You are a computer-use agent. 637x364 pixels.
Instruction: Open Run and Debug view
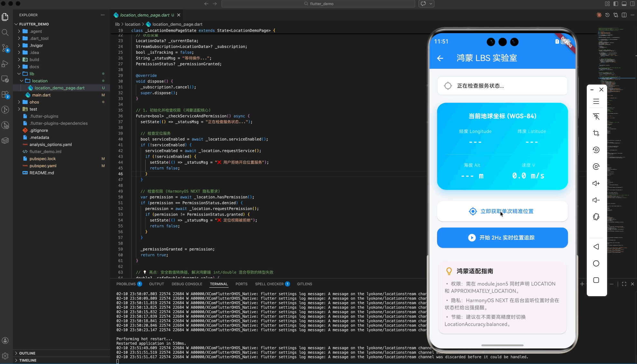pos(5,64)
